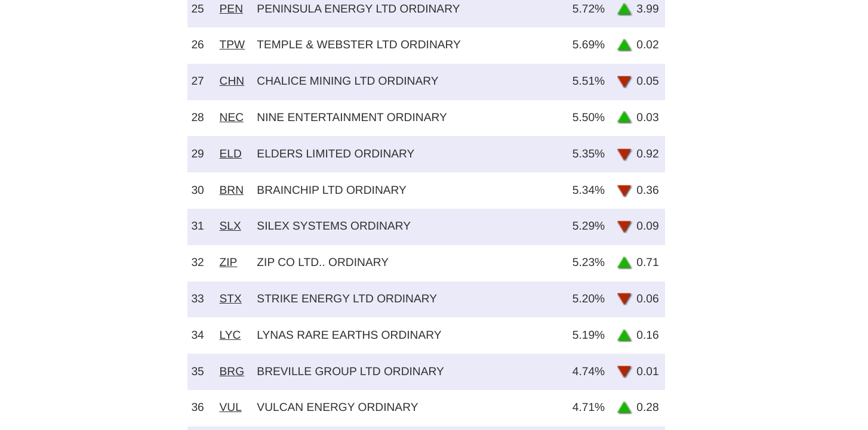Open the TPW ticker link
This screenshot has width=868, height=430.
(x=232, y=45)
